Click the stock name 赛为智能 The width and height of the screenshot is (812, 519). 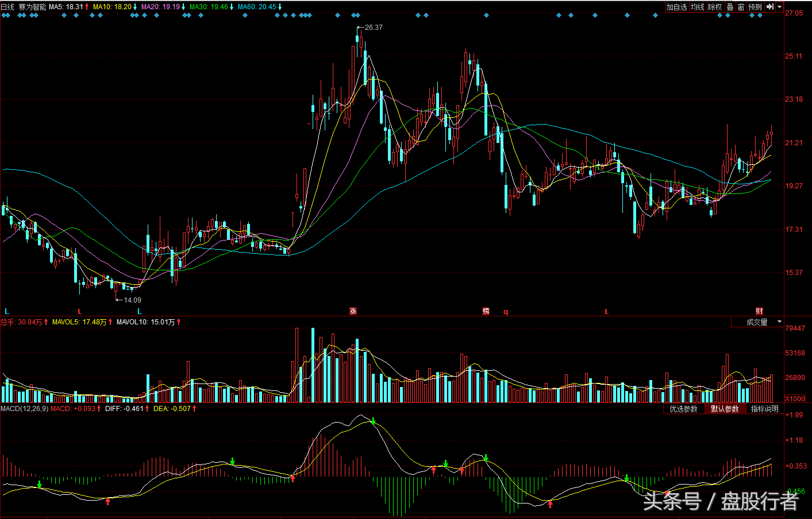[32, 7]
